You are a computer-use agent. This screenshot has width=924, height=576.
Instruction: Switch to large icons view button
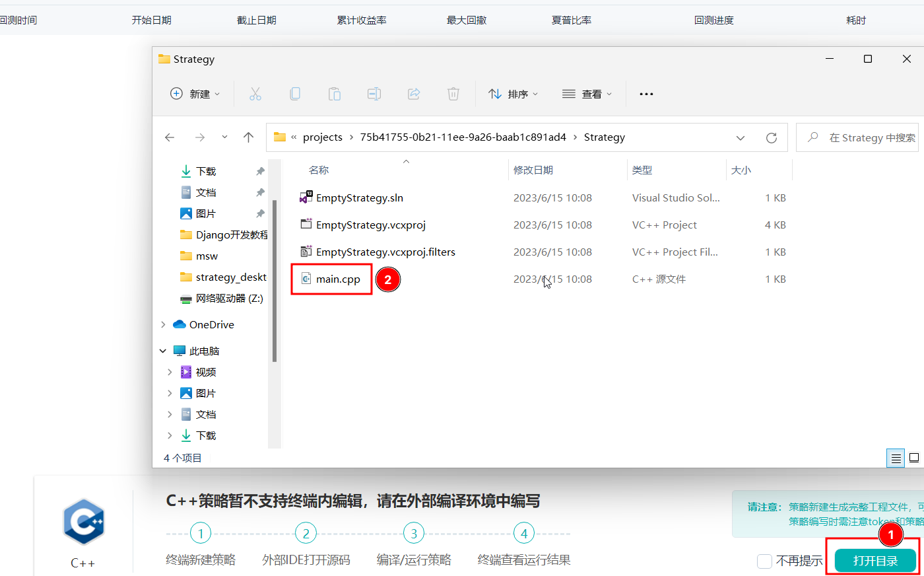pyautogui.click(x=914, y=458)
